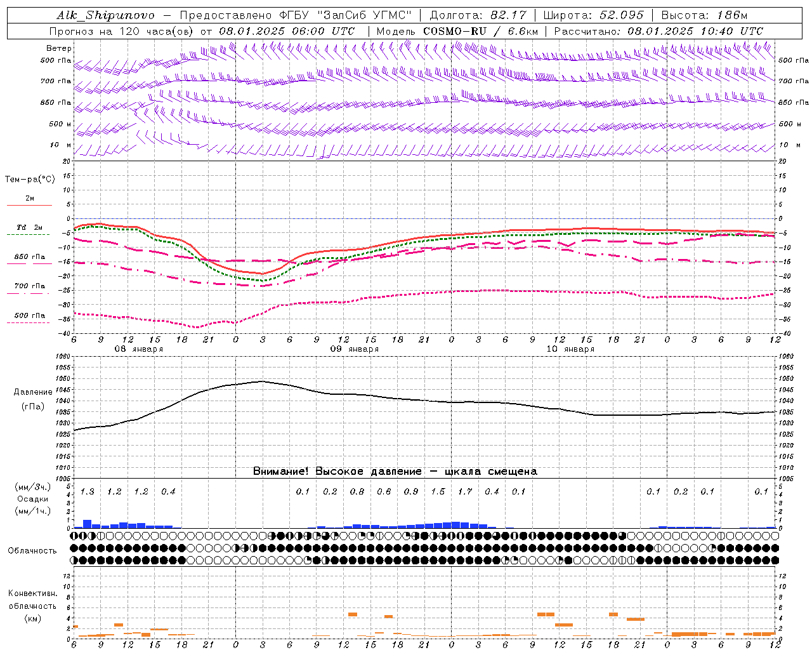Click 'Прогноз на 120 часа(ов)' forecast label
The width and height of the screenshot is (812, 650).
pos(122,31)
